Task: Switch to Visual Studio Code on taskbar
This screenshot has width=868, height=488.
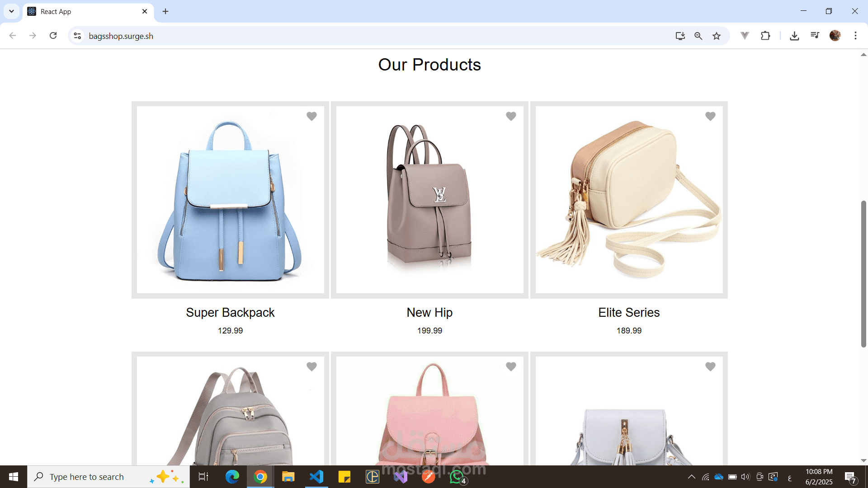Action: tap(316, 477)
